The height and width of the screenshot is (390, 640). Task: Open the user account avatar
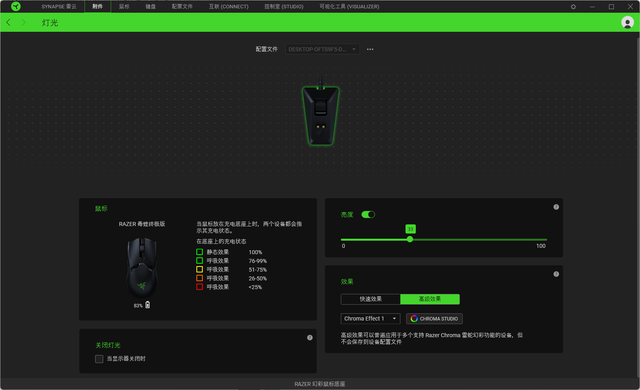point(627,22)
